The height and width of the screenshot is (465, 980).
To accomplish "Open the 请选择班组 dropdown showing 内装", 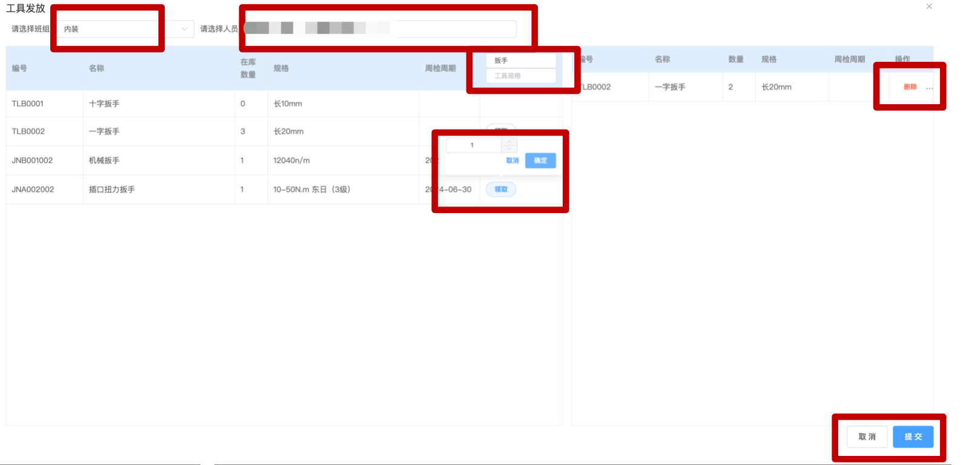I will tap(126, 29).
